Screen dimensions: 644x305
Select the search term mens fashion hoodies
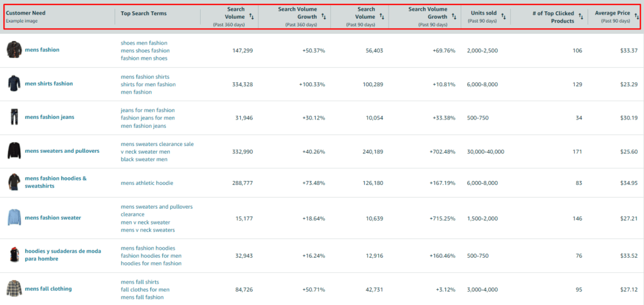click(x=148, y=248)
